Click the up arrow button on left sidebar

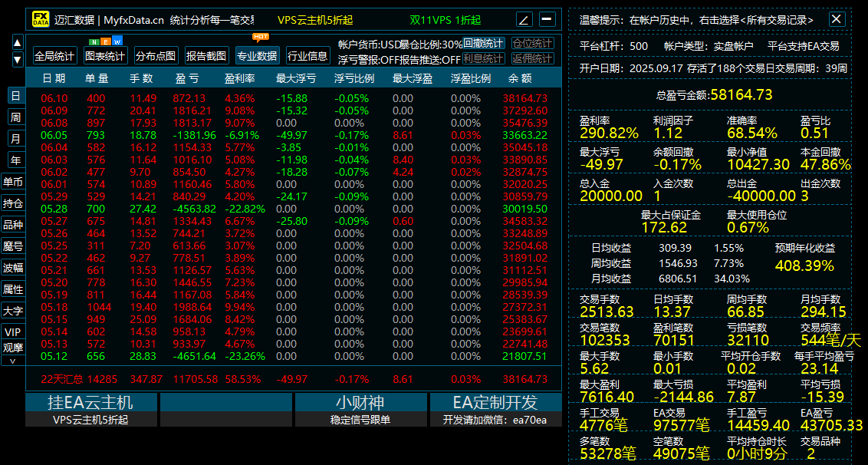[18, 42]
